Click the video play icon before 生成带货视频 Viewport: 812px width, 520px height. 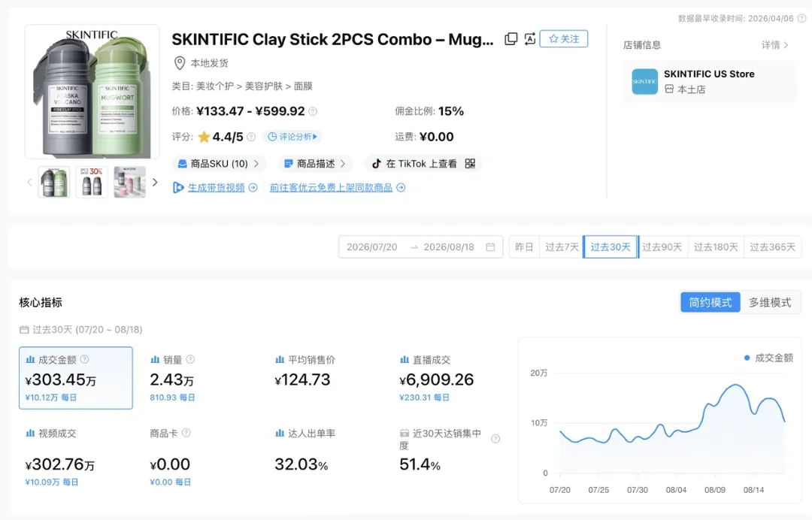(178, 187)
